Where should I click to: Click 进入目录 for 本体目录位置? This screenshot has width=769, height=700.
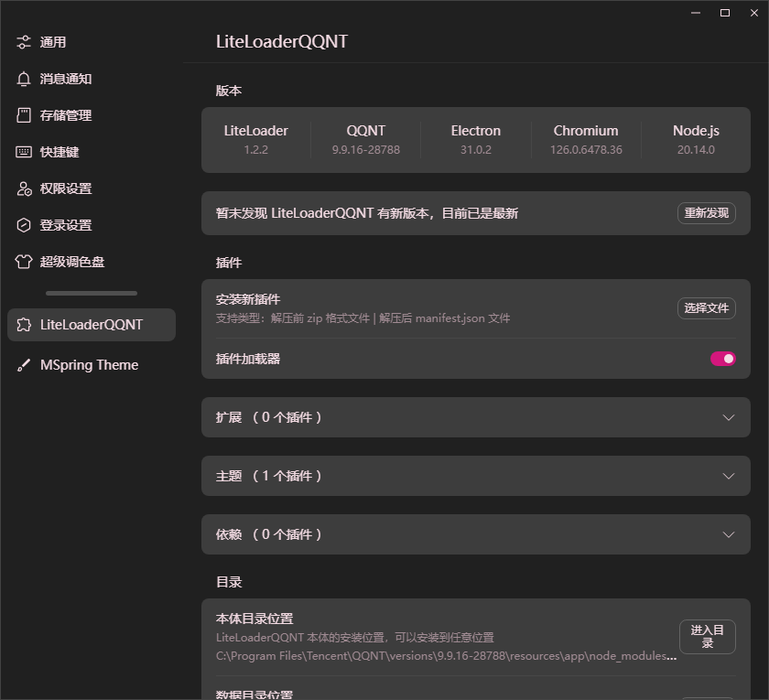coord(707,637)
